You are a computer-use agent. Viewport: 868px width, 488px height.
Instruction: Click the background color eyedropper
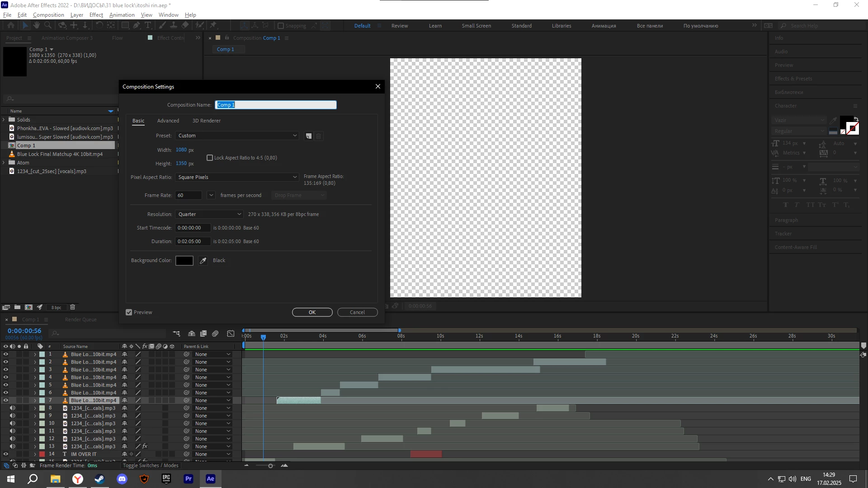coord(203,261)
